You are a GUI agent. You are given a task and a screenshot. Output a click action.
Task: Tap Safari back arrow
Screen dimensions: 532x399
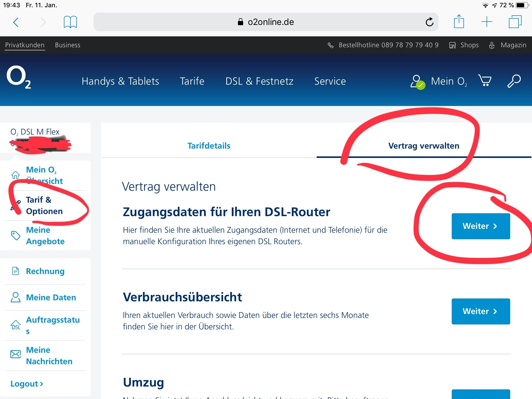click(x=16, y=22)
